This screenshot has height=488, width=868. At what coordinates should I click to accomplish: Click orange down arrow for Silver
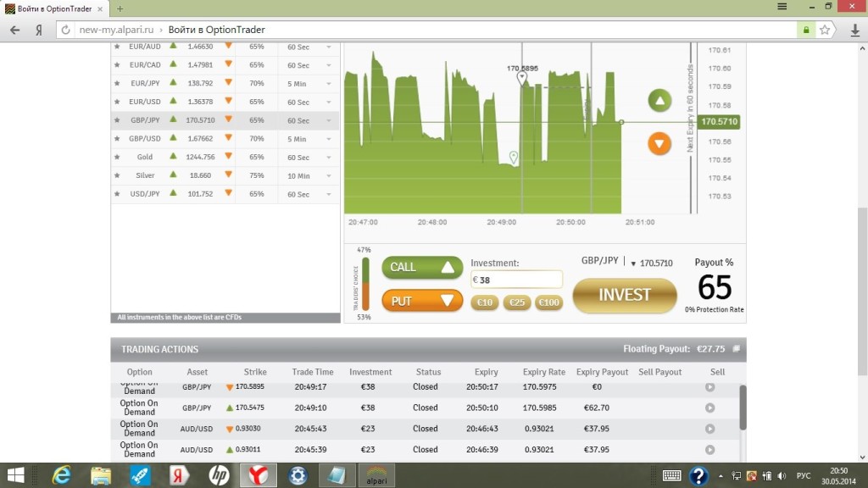228,175
